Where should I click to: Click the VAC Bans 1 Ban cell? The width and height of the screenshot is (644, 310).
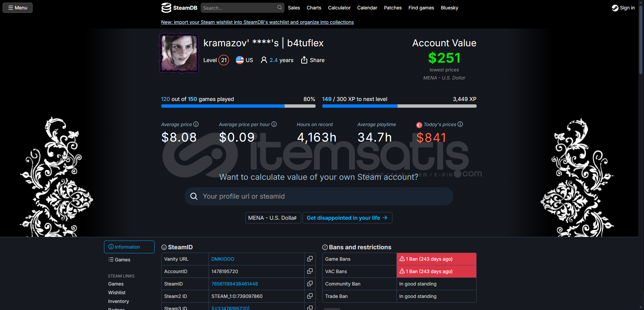436,271
